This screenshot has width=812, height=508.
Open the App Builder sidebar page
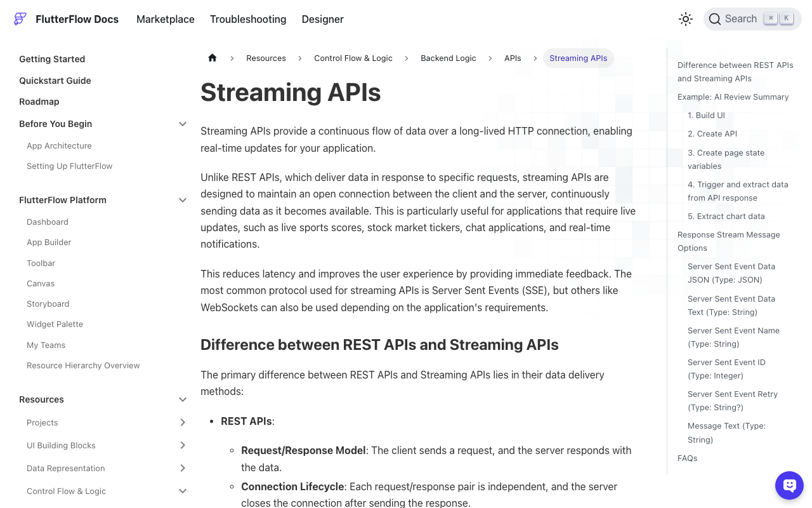(x=49, y=242)
